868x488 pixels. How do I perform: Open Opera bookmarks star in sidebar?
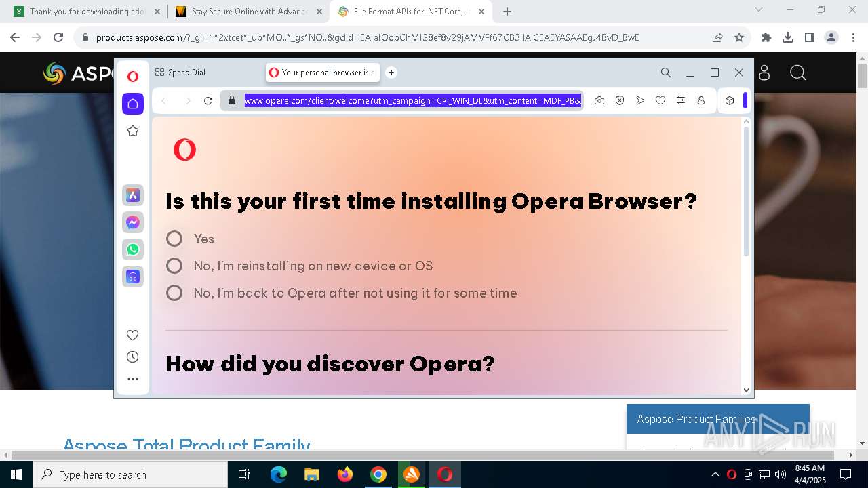[133, 131]
